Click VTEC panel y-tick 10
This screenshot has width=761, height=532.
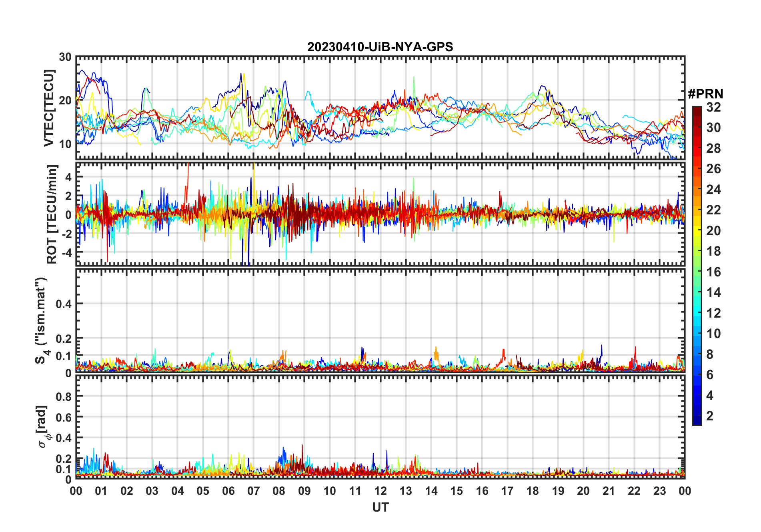[x=65, y=144]
